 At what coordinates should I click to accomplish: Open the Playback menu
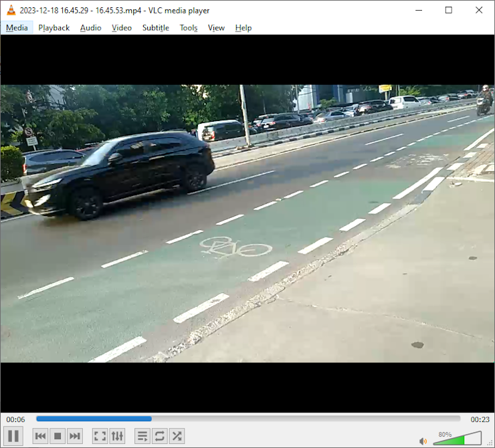[x=54, y=28]
